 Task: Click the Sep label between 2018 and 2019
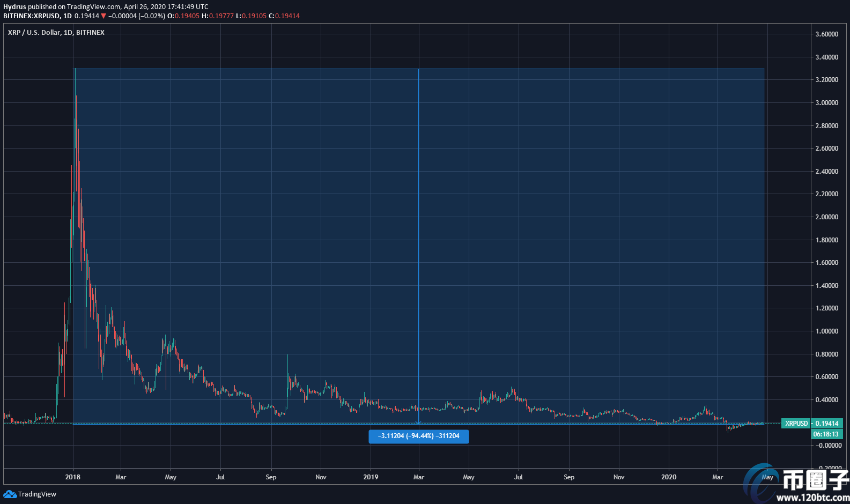[271, 477]
